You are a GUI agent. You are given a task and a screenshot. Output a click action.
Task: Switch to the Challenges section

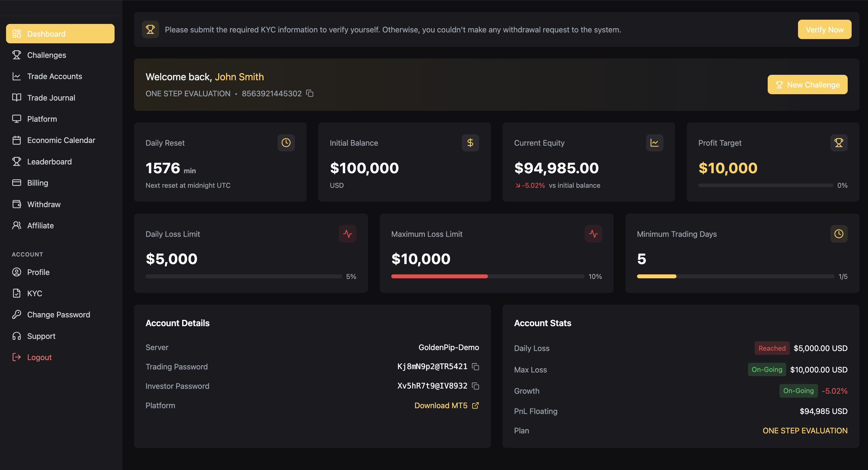coord(46,55)
